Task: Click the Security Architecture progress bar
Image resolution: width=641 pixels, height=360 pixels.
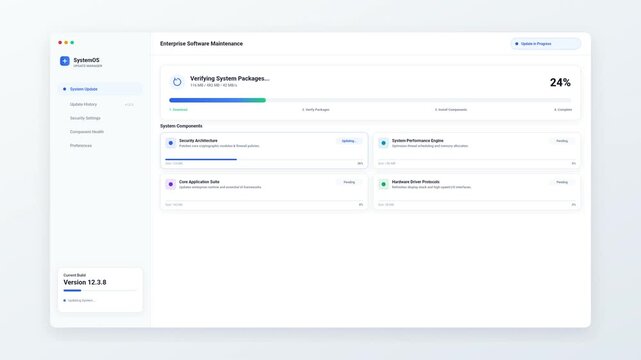Action: pos(264,159)
